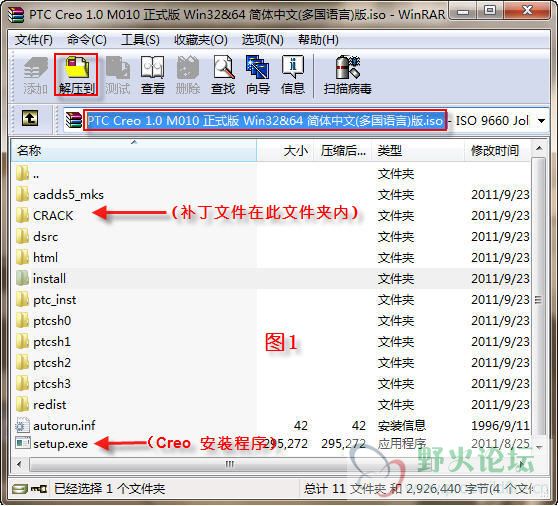
Task: Select the cadds5_mks folder icon
Action: coord(22,194)
